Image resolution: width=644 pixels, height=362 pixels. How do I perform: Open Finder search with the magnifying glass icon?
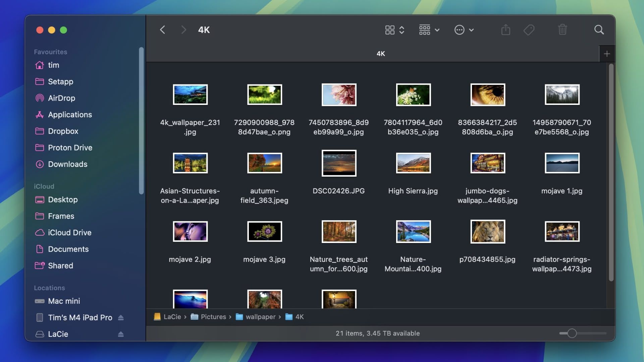(x=599, y=30)
